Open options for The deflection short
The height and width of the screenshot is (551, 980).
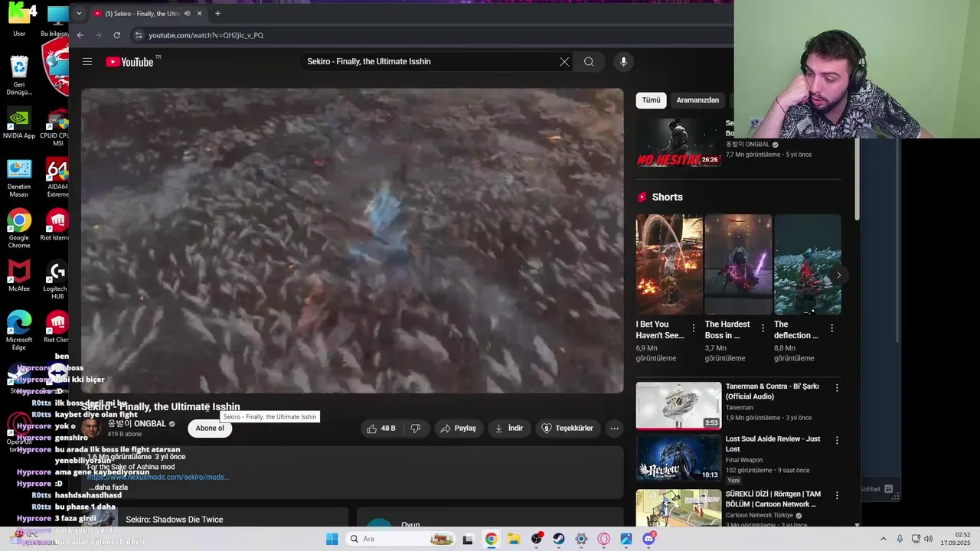tap(831, 328)
